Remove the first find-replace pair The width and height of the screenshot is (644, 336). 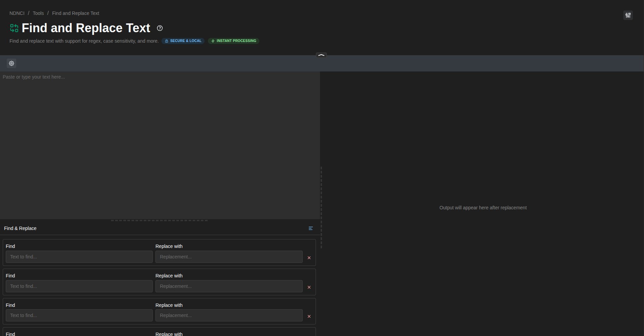tap(309, 258)
